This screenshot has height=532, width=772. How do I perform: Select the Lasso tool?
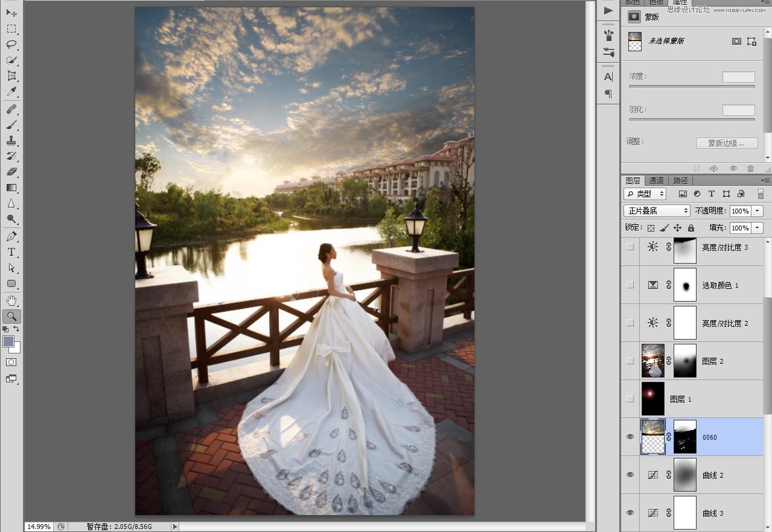coord(11,44)
